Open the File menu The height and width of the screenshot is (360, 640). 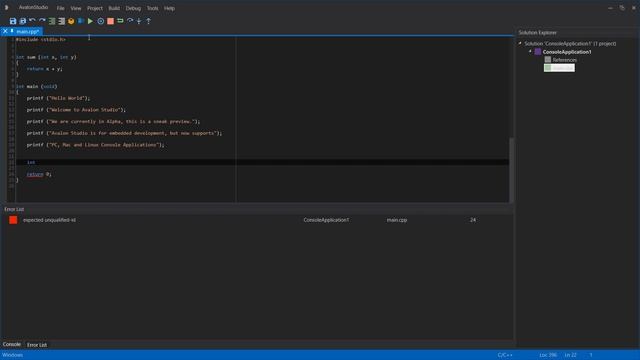60,8
